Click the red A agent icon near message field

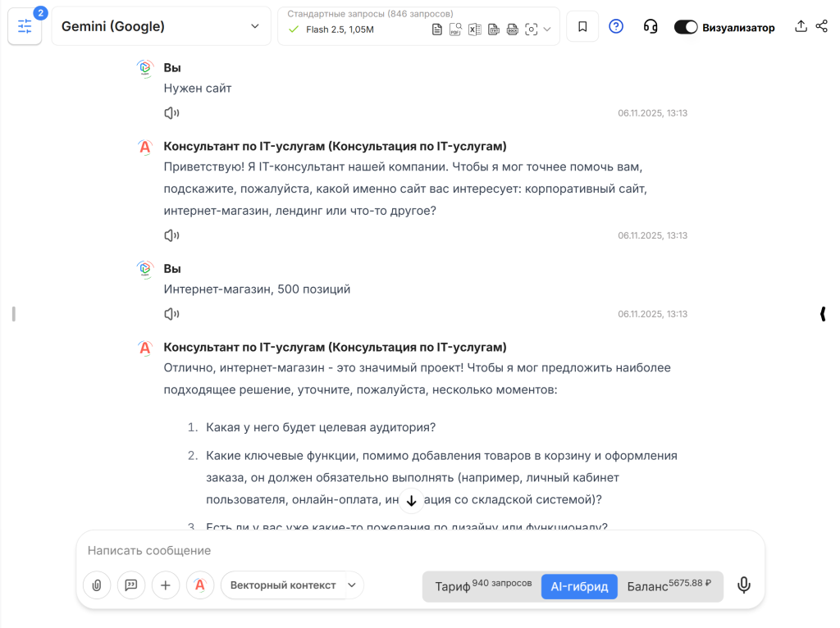tap(200, 585)
